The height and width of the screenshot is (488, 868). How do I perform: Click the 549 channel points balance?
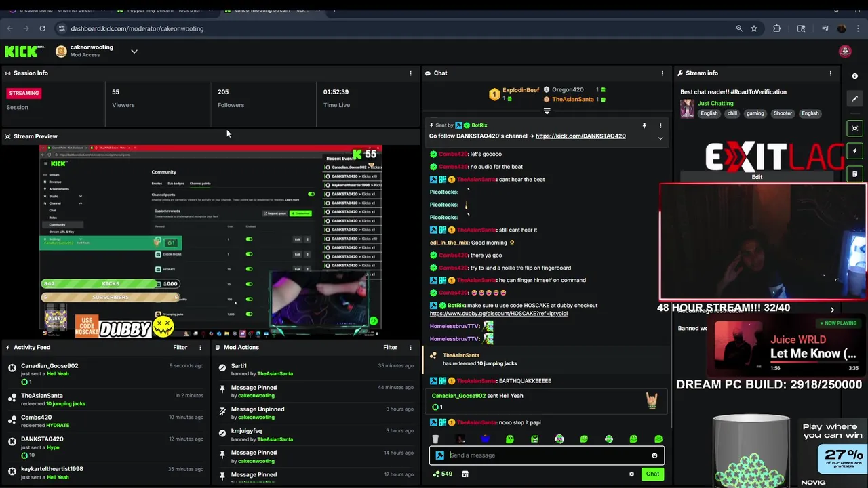[x=442, y=474]
